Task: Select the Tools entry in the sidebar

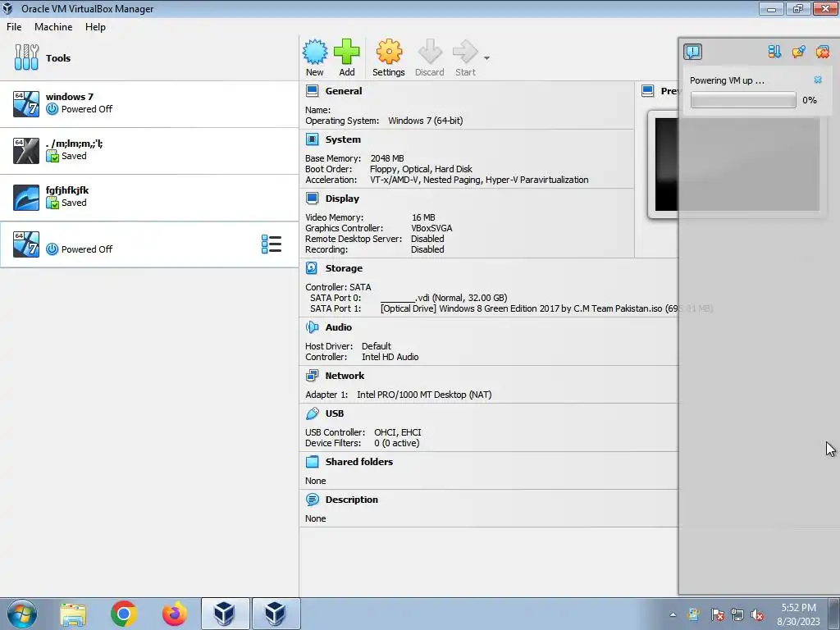Action: (x=149, y=58)
